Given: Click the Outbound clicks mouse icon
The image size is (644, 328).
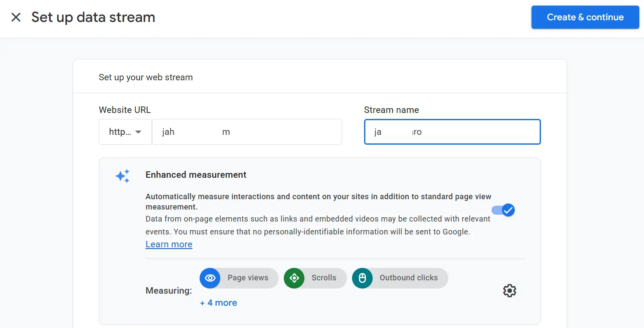Looking at the screenshot, I should coord(362,278).
